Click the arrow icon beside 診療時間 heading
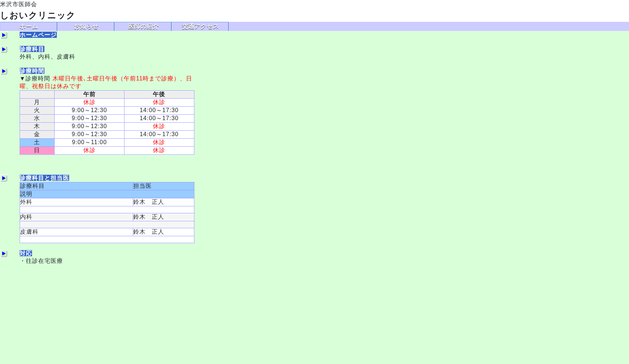 click(x=4, y=71)
